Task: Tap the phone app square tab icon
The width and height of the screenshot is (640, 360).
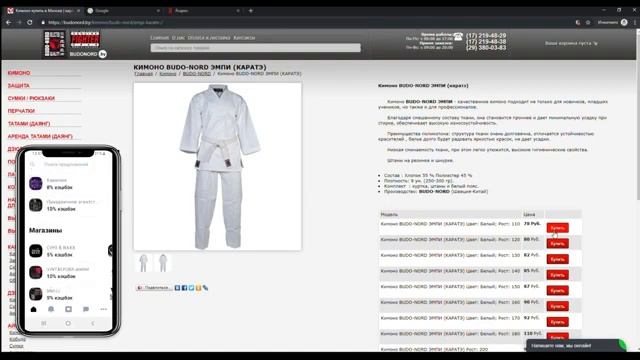Action: pos(69,309)
